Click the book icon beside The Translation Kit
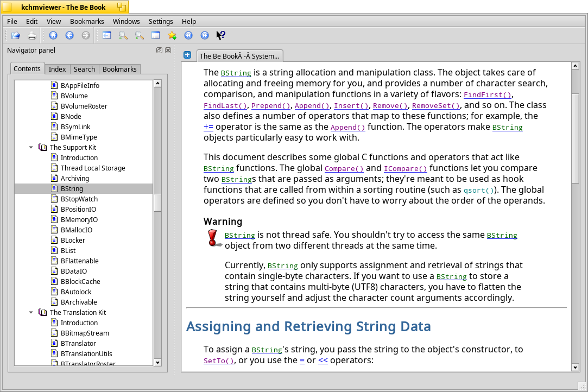The width and height of the screenshot is (588, 392). 42,313
